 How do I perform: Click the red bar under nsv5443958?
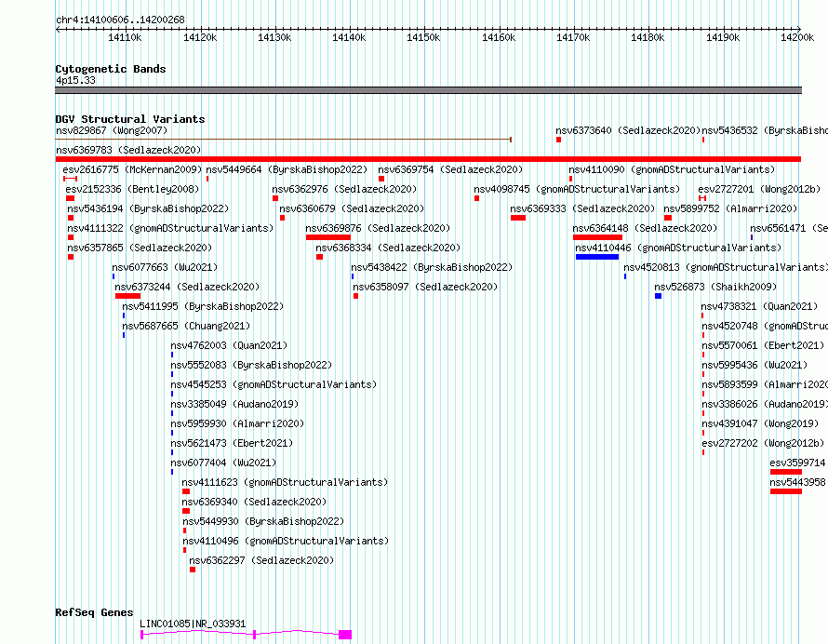pyautogui.click(x=786, y=491)
